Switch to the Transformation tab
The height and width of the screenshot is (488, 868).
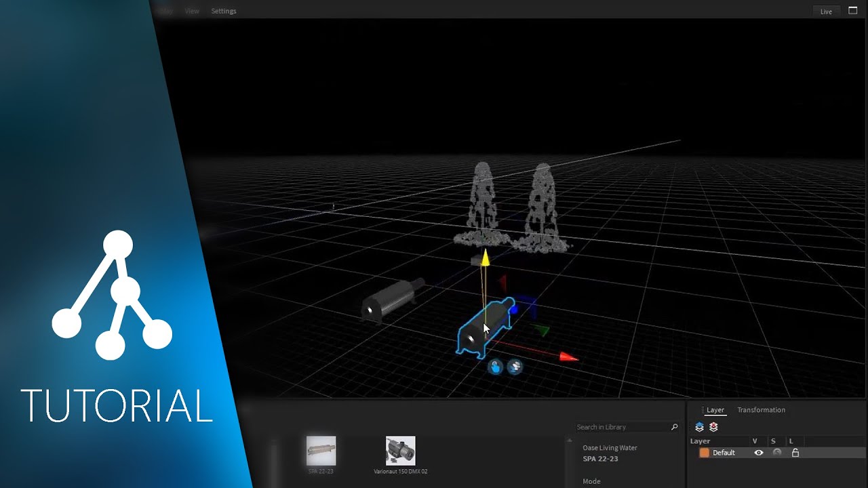761,410
